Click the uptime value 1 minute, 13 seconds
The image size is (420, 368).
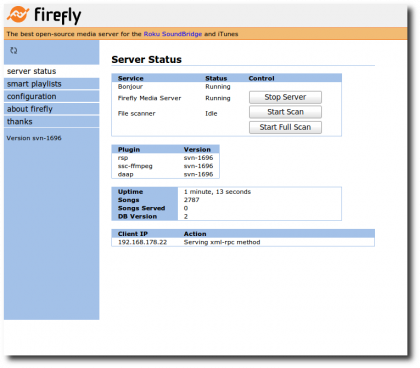click(217, 192)
